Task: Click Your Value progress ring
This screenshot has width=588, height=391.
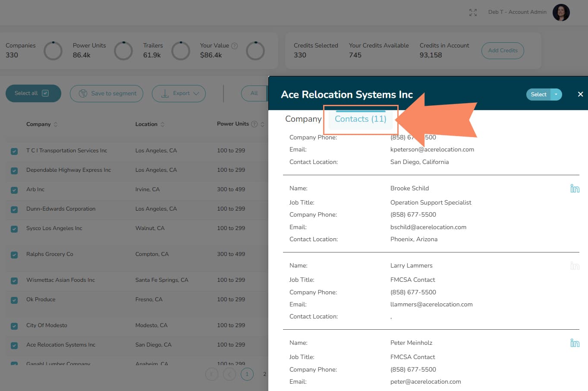Action: [x=255, y=51]
